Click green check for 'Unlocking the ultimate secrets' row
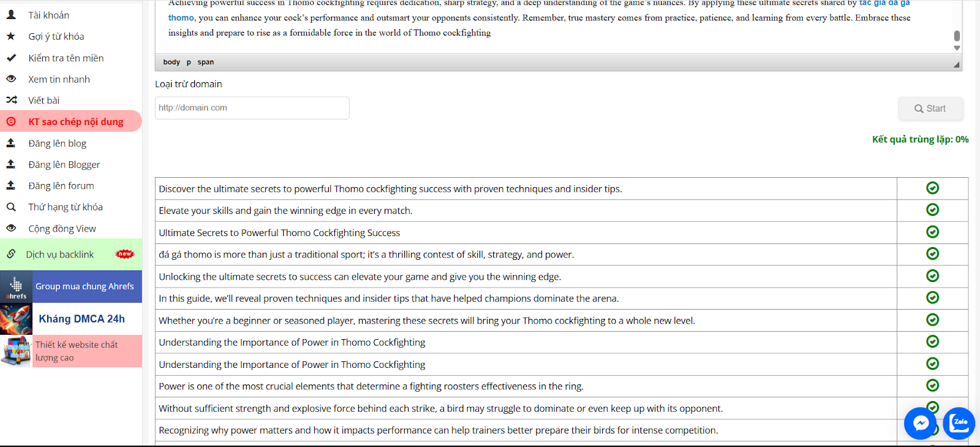The width and height of the screenshot is (980, 447). pyautogui.click(x=933, y=276)
